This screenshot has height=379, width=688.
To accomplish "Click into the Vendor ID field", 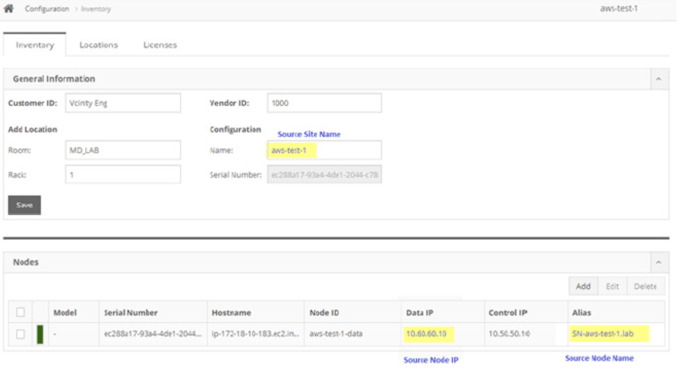I will [324, 103].
